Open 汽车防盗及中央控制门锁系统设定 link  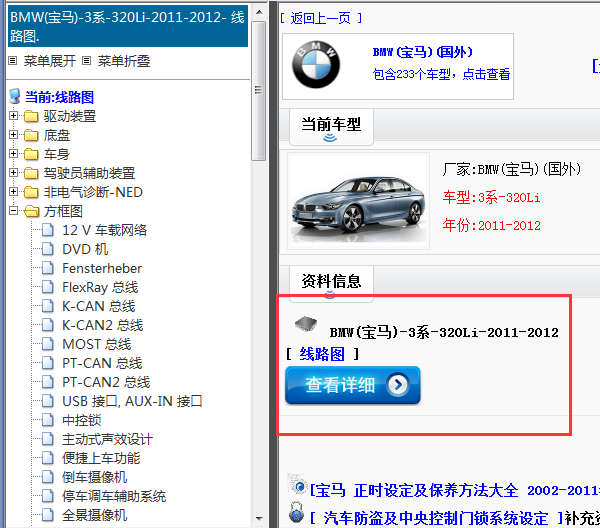point(436,518)
